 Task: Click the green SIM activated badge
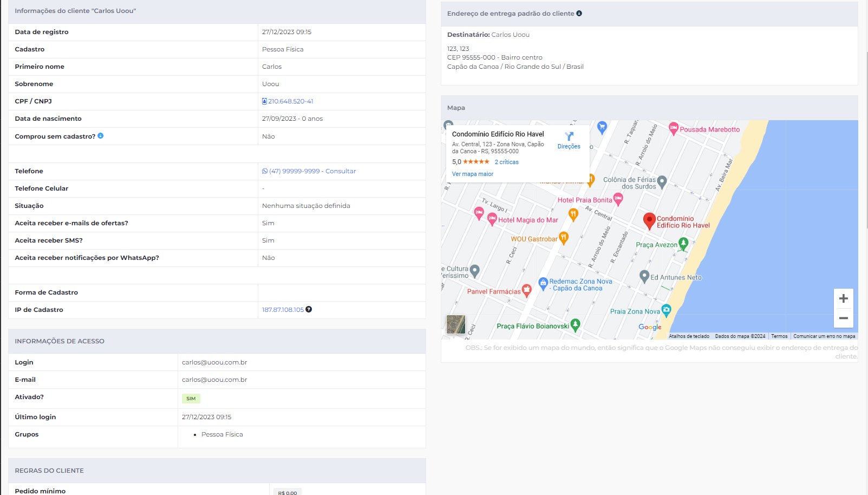pos(191,399)
